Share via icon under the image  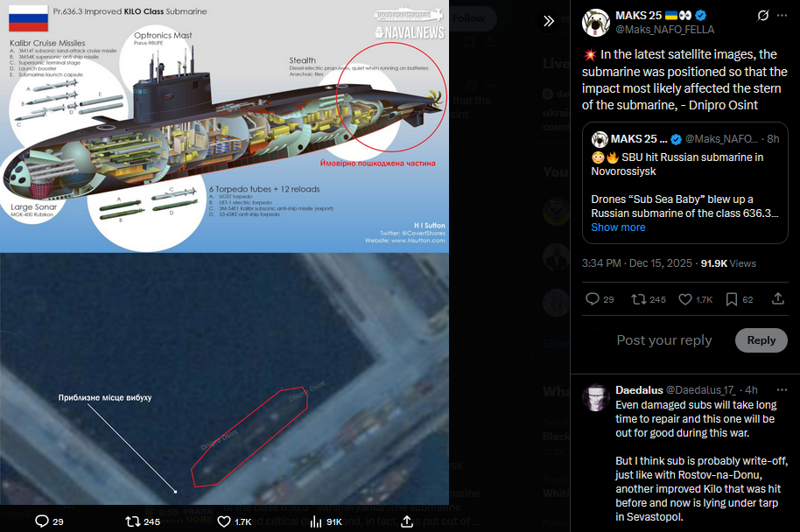pos(407,521)
